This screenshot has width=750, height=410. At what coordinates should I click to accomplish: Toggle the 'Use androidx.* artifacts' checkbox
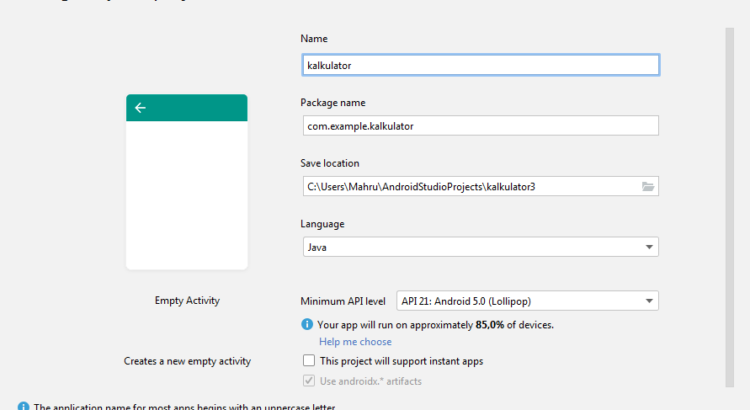point(308,380)
